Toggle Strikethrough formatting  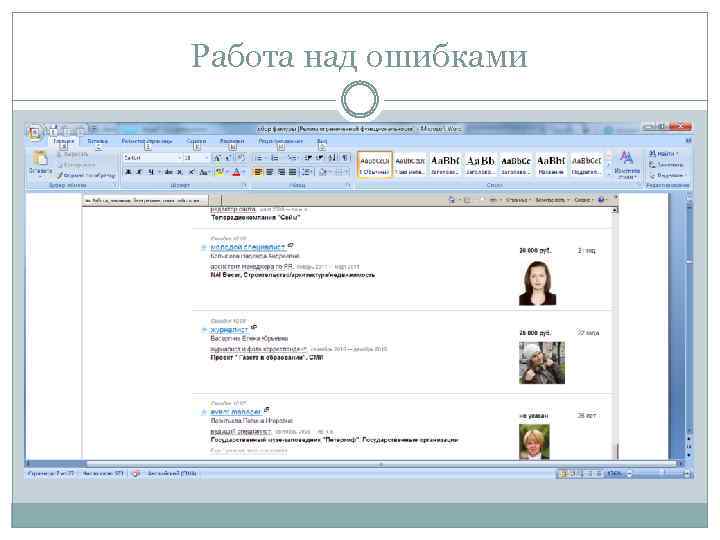pos(169,172)
